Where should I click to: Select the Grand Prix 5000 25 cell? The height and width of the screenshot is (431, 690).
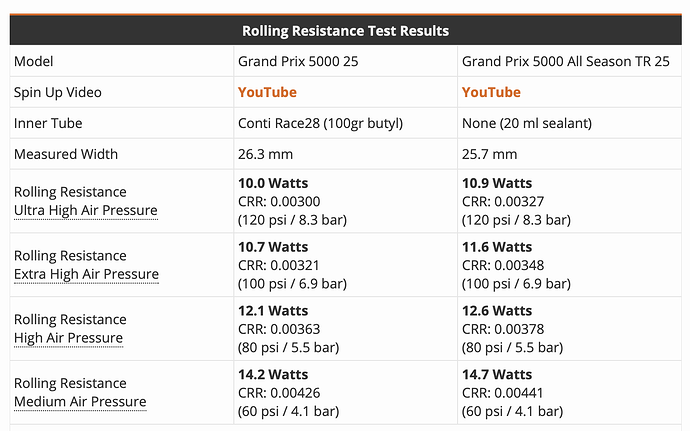(298, 61)
